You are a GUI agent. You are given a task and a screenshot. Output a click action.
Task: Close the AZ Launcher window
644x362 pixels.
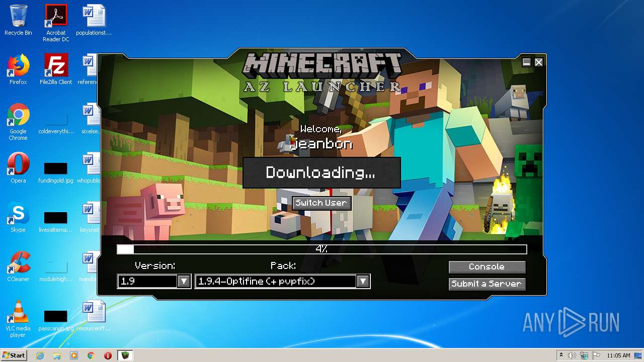pyautogui.click(x=539, y=62)
